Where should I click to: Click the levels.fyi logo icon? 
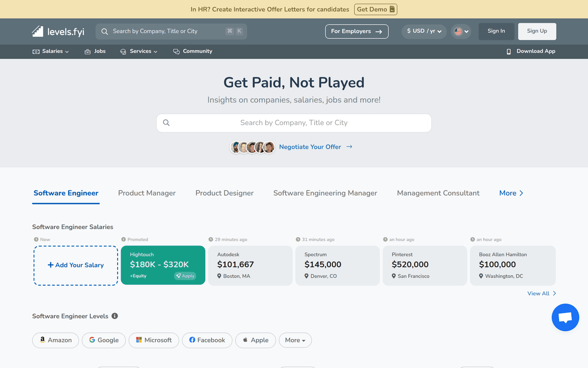coord(38,31)
